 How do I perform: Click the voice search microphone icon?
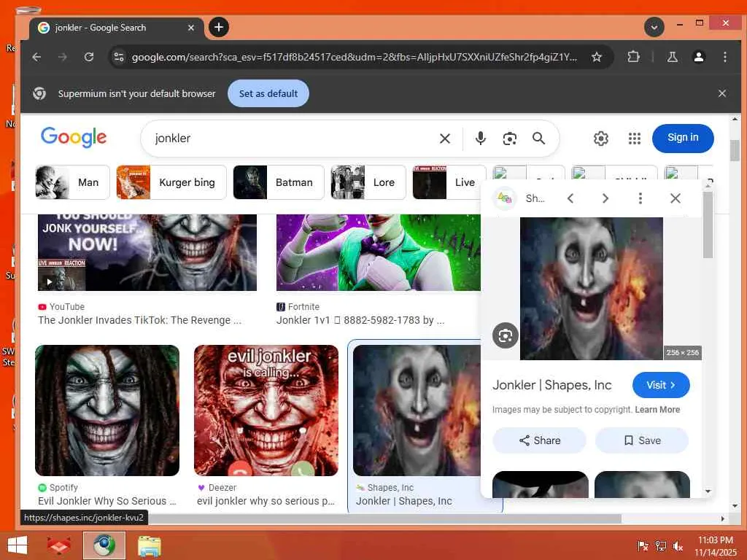click(480, 139)
